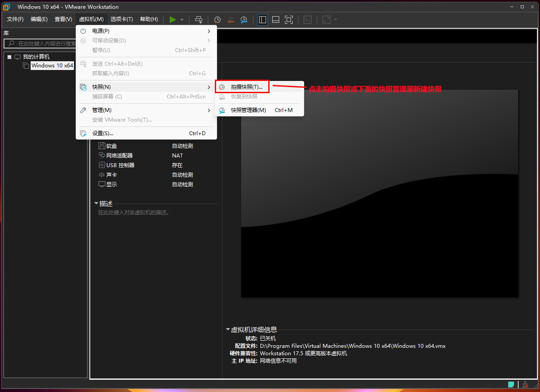Collapse the 虚拟机详细信息 section
Screen dimensions: 540x392
(x=228, y=329)
